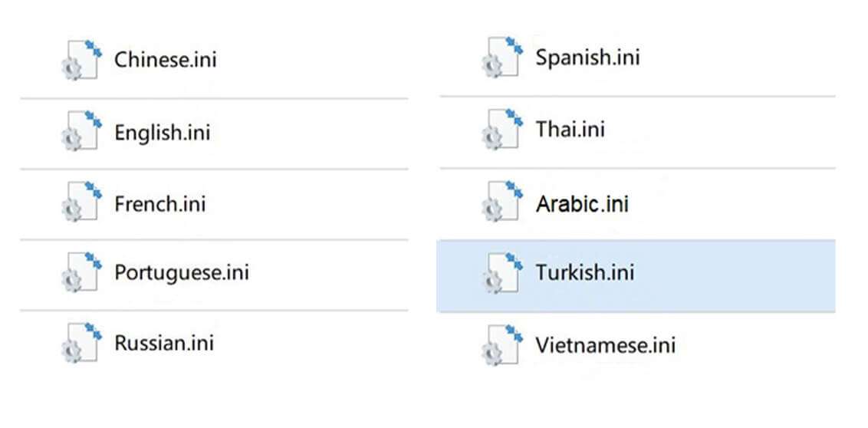This screenshot has height=428, width=868.
Task: Select the Russian.ini file name
Action: 164,342
